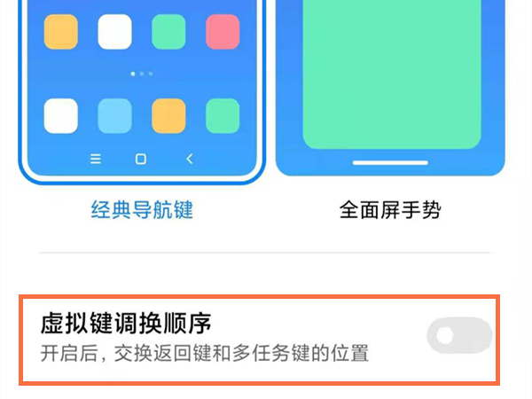Tap the recent-apps menu icon in classic preview
532x399 pixels.
96,159
